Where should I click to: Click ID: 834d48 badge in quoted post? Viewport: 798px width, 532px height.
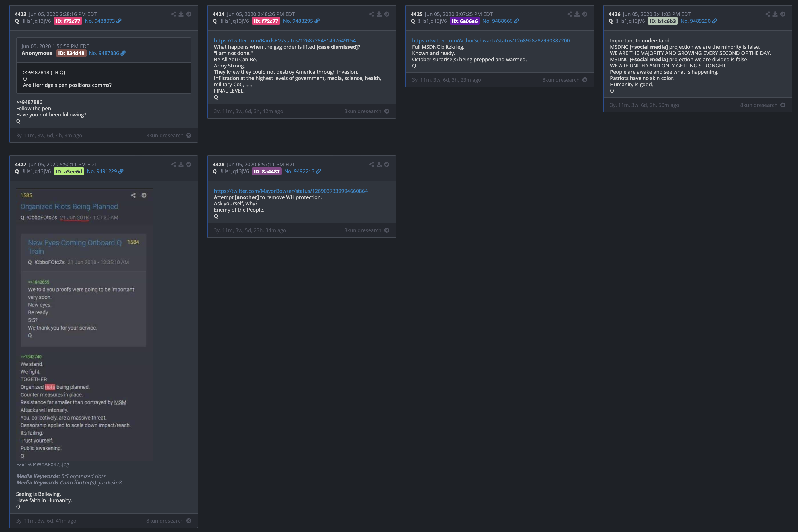tap(71, 53)
